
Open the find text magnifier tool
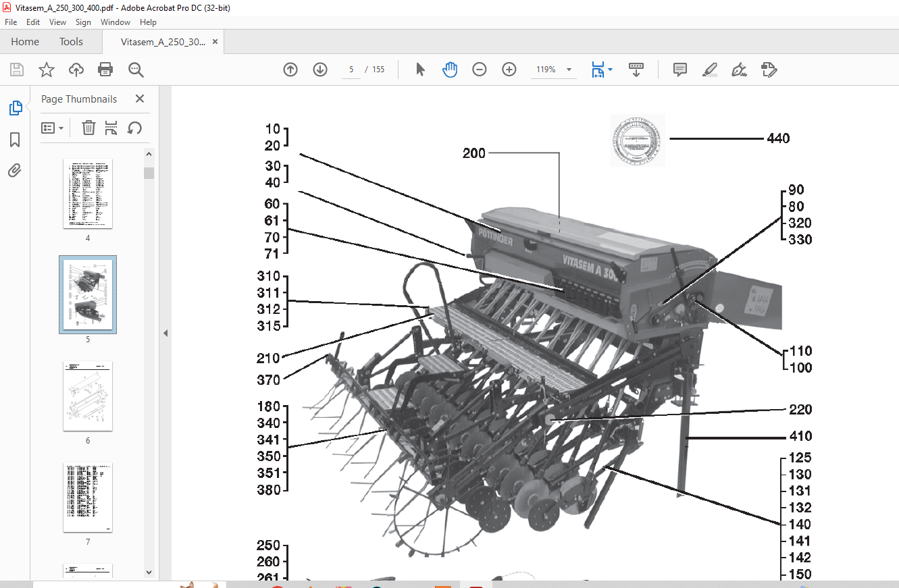(x=136, y=70)
